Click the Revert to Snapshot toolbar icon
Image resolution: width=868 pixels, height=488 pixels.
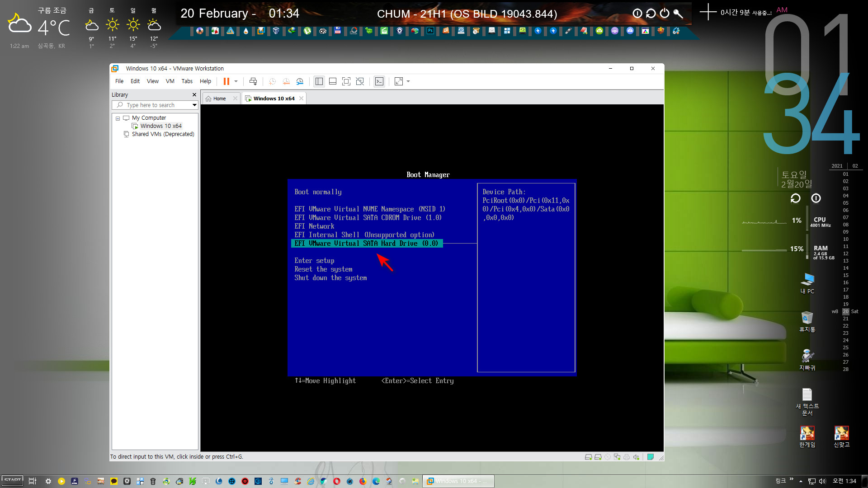point(286,81)
